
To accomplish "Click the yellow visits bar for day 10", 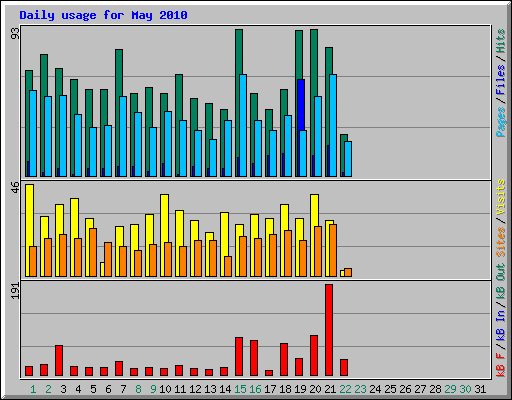I will pyautogui.click(x=164, y=218).
